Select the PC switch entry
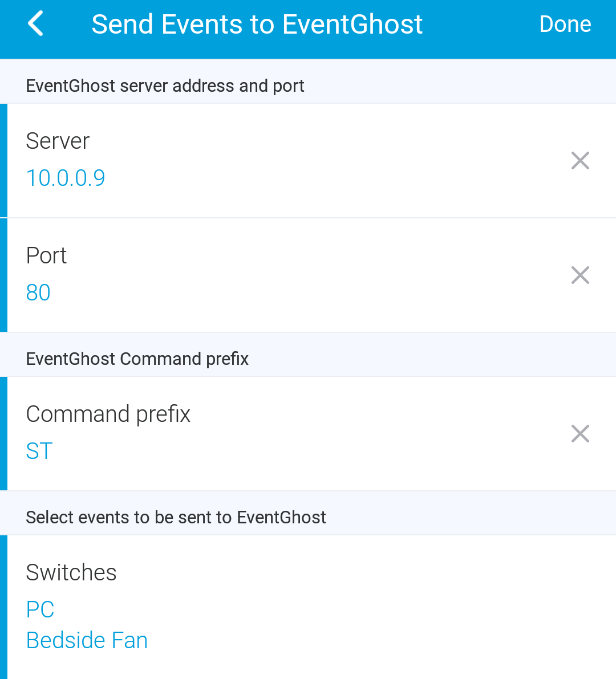This screenshot has height=679, width=616. (40, 609)
